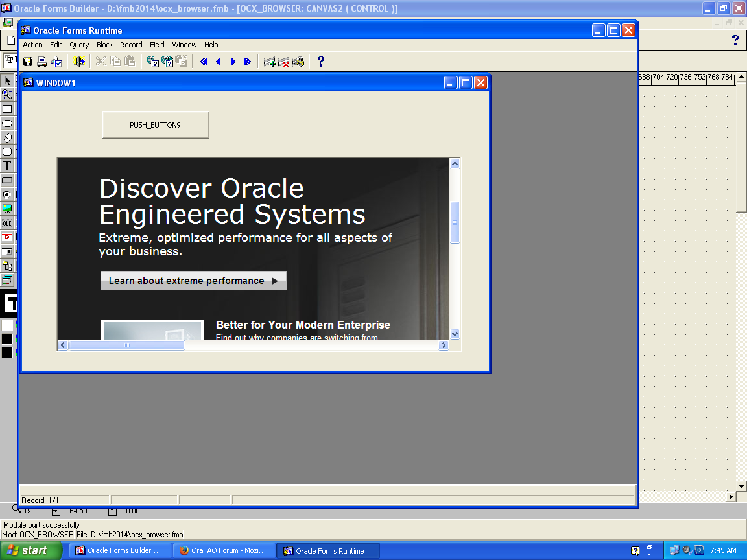
Task: Go to previous record arrow
Action: tap(218, 62)
